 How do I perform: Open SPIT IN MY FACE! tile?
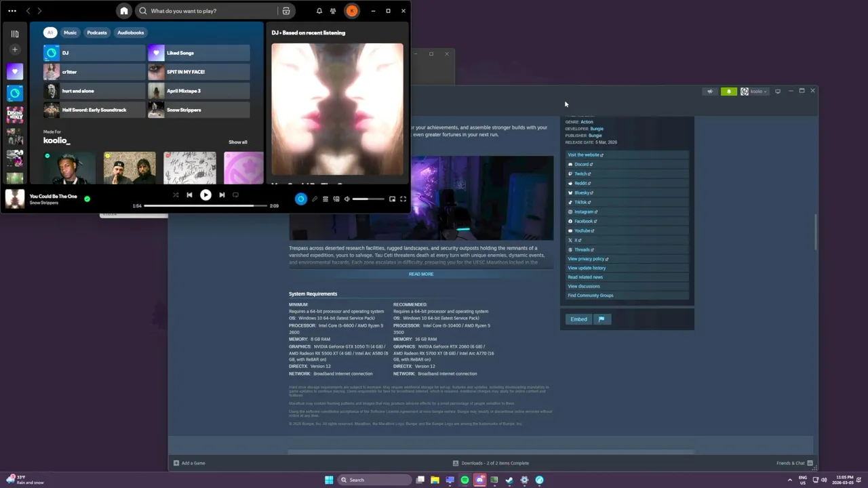(199, 72)
